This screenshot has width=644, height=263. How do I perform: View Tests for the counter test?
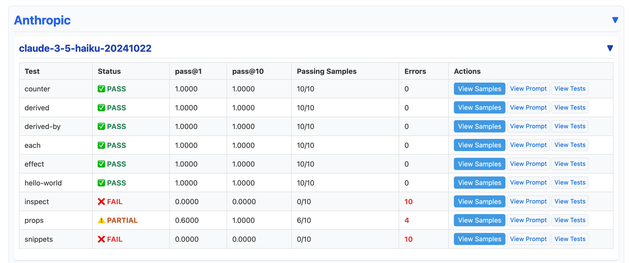(x=570, y=89)
